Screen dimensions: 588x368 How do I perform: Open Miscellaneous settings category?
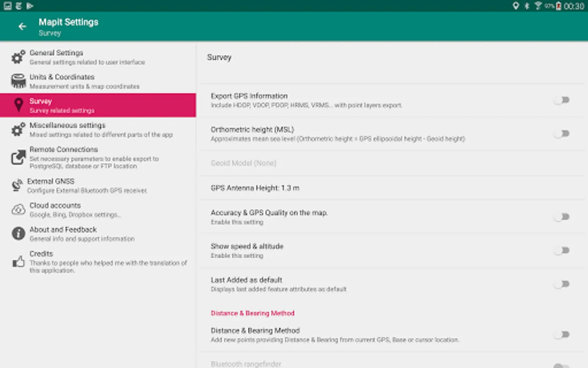[x=98, y=129]
